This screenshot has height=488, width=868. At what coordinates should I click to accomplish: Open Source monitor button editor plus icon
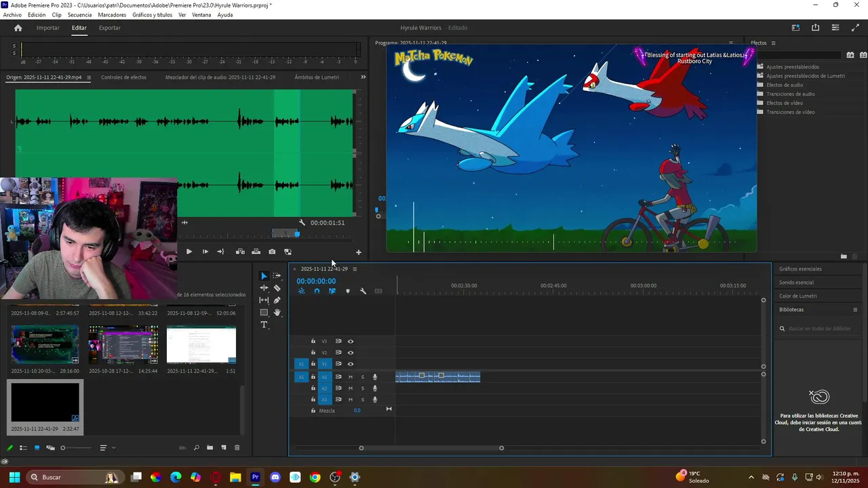(359, 252)
